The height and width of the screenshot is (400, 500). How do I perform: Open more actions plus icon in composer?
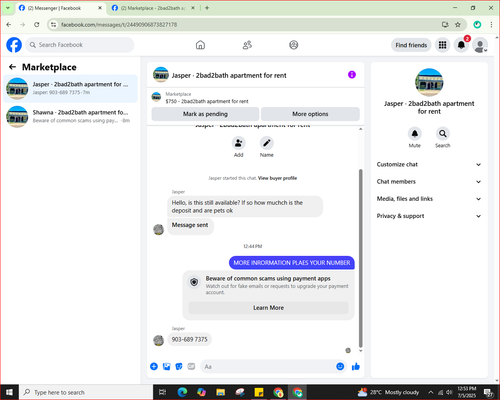coord(154,367)
